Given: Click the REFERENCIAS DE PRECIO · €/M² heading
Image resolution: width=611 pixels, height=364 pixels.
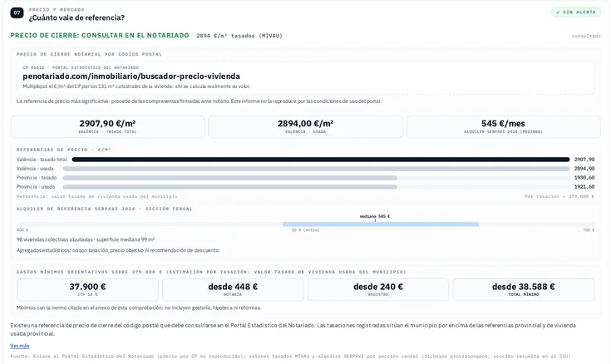Looking at the screenshot, I should pyautogui.click(x=64, y=150).
